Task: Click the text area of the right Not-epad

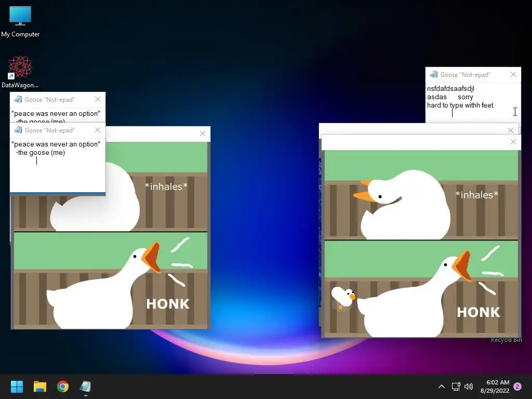Action: pyautogui.click(x=473, y=102)
